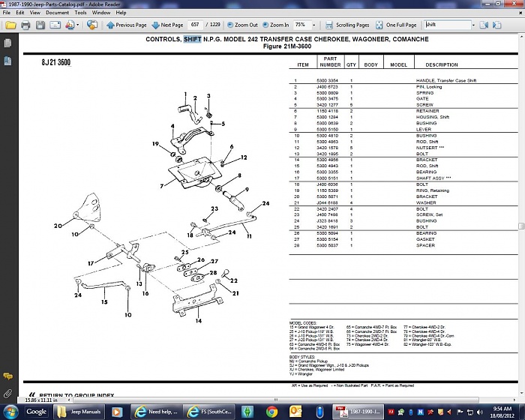Click the DESCRIPTION column header

coord(442,64)
